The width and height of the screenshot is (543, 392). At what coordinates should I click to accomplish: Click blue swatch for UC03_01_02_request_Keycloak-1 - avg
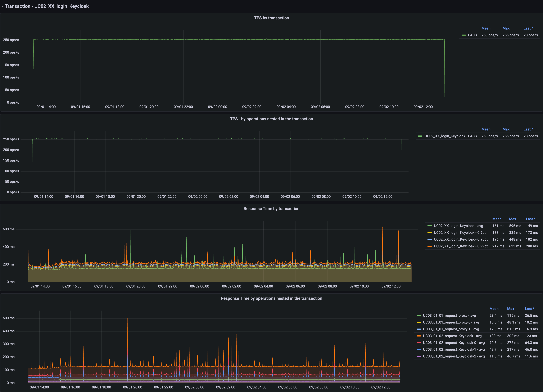click(x=418, y=350)
